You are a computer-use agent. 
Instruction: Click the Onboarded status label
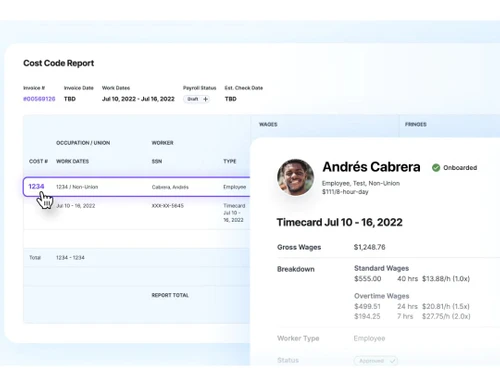point(460,168)
